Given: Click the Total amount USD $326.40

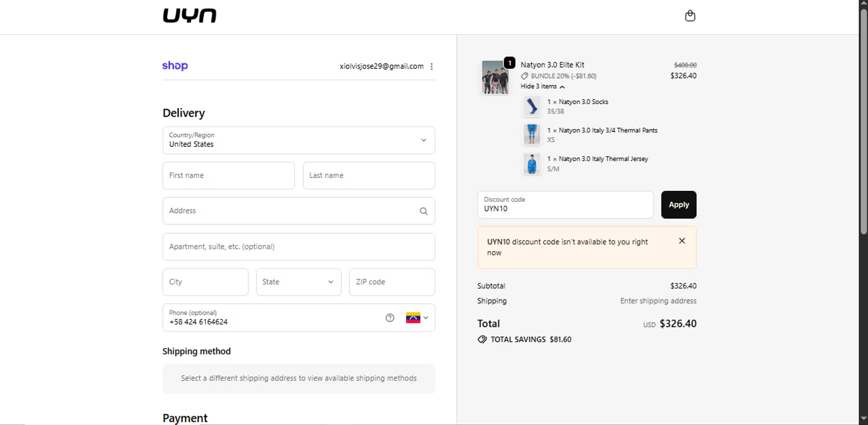Looking at the screenshot, I should pyautogui.click(x=670, y=324).
